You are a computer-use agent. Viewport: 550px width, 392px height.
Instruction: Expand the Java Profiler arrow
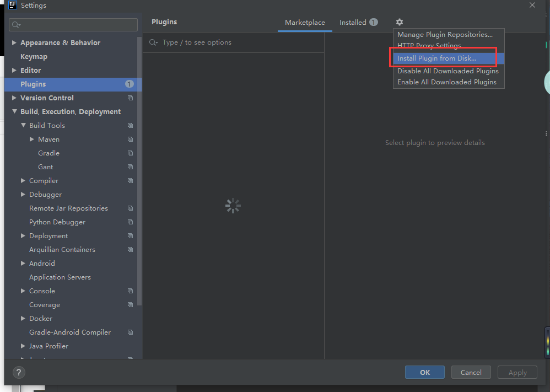click(23, 346)
